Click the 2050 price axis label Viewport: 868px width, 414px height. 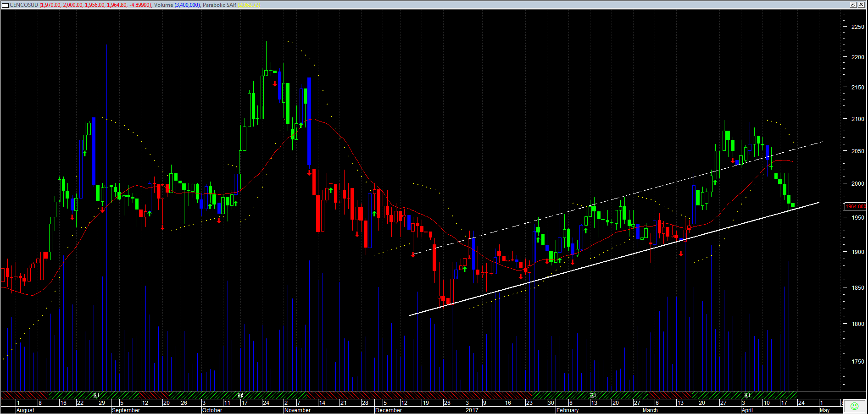pyautogui.click(x=857, y=151)
